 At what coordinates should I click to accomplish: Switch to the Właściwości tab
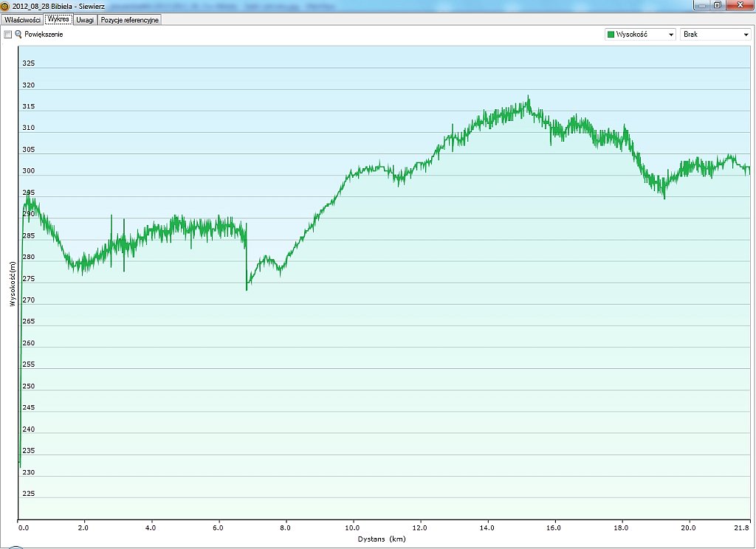(x=22, y=20)
